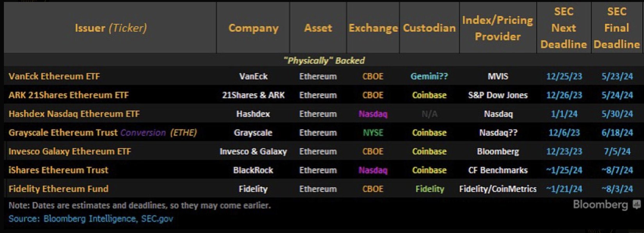Click the green NYSE exchange cell
The height and width of the screenshot is (233, 644).
coord(373,133)
